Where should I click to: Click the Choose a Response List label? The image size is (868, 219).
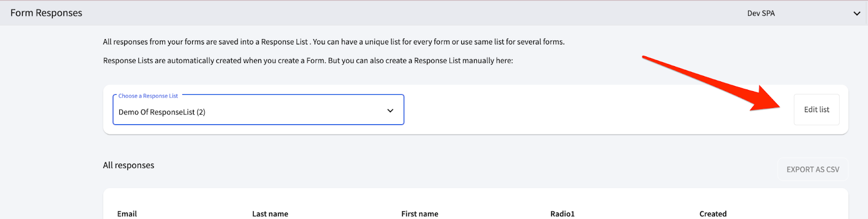148,96
